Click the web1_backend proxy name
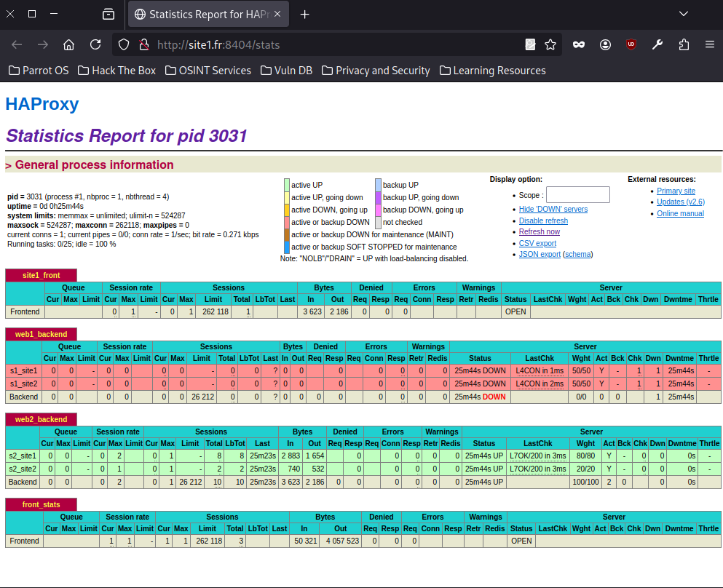This screenshot has width=723, height=588. (x=41, y=334)
